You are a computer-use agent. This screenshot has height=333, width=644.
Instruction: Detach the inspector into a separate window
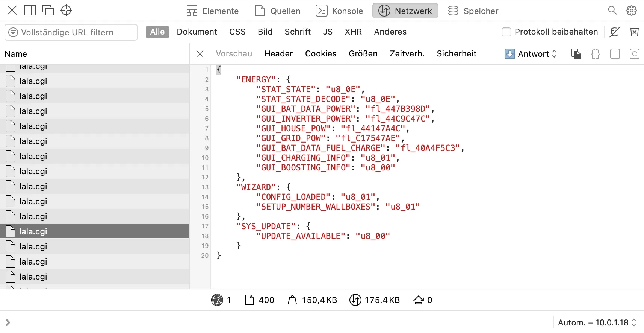pos(48,10)
